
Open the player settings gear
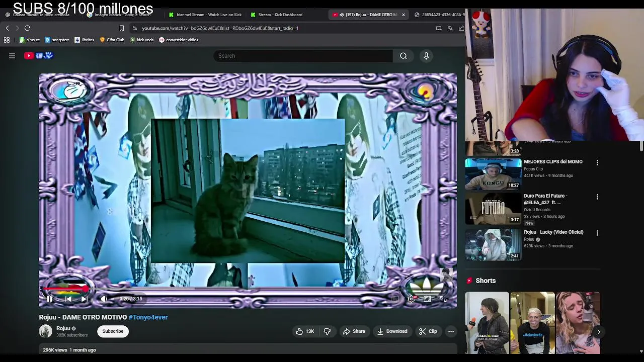(411, 299)
